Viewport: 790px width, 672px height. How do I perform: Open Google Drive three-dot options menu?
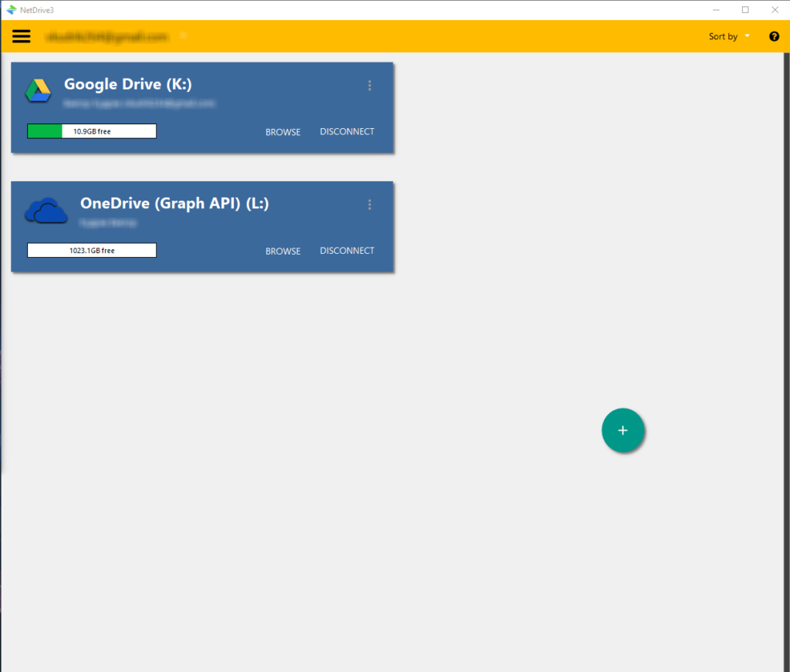pos(370,86)
